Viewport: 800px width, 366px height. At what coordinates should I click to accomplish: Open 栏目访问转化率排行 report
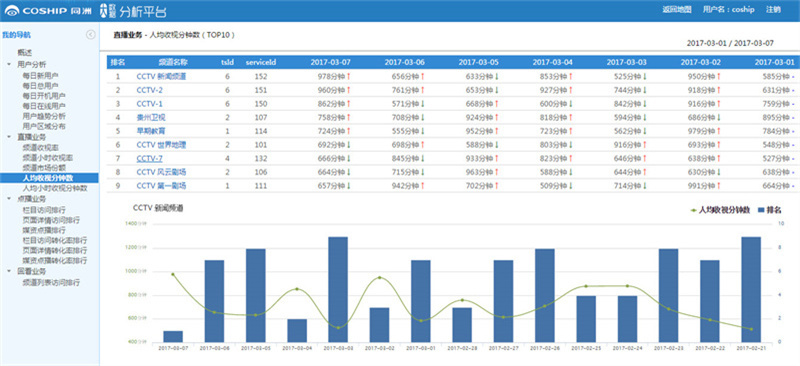pos(55,240)
